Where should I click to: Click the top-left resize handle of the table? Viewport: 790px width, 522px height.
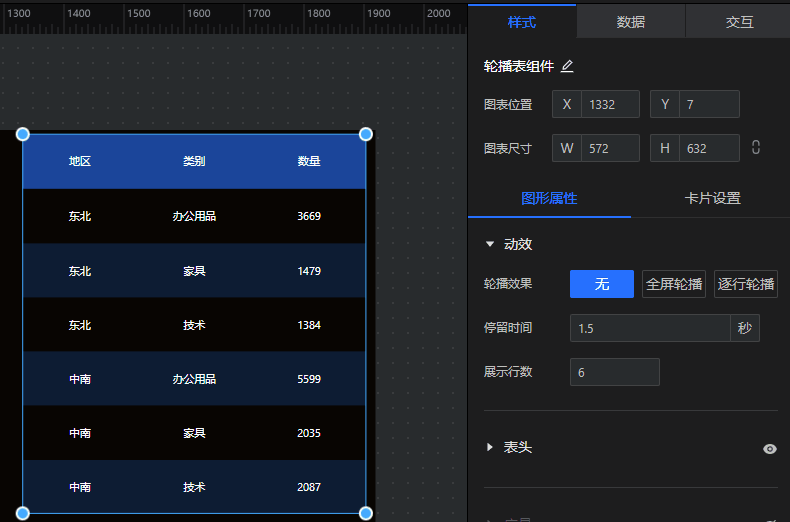[23, 134]
